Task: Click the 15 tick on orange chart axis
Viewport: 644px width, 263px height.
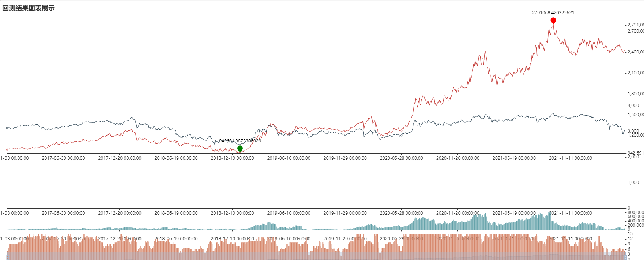Action: pyautogui.click(x=630, y=234)
